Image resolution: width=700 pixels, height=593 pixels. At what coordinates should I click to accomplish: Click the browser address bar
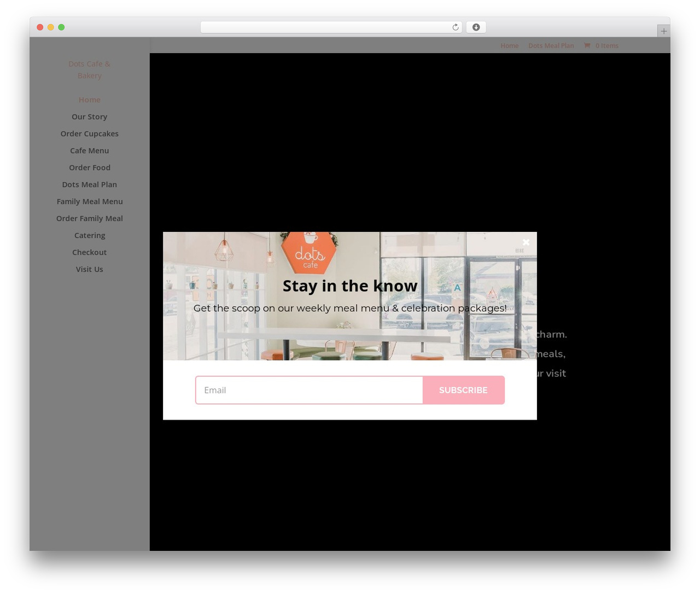[x=331, y=27]
